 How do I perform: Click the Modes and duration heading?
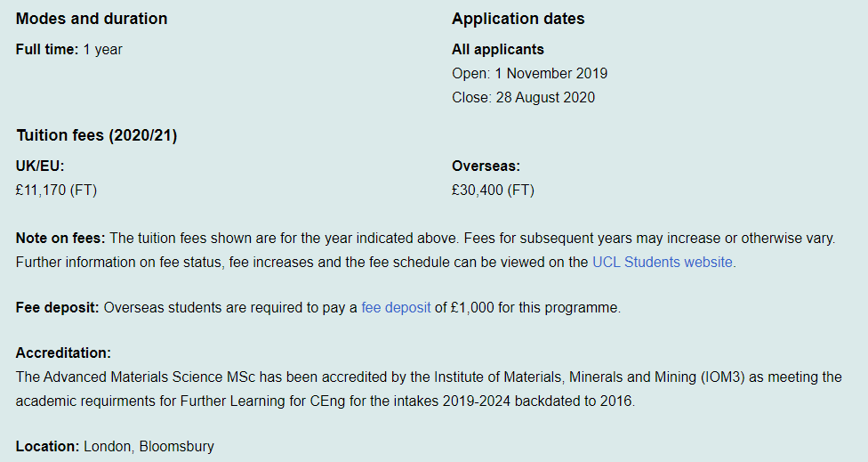point(92,19)
